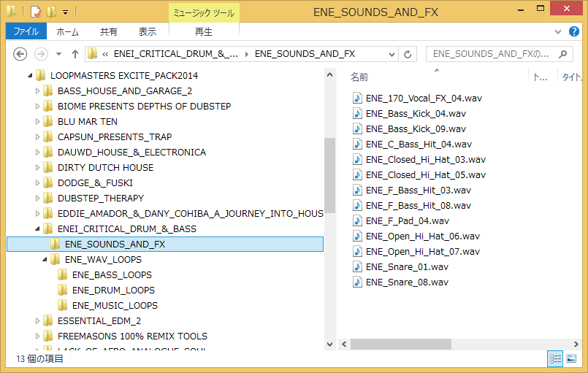This screenshot has width=588, height=373.
Task: Click ENE_Snare_01.wav file icon
Action: (357, 267)
